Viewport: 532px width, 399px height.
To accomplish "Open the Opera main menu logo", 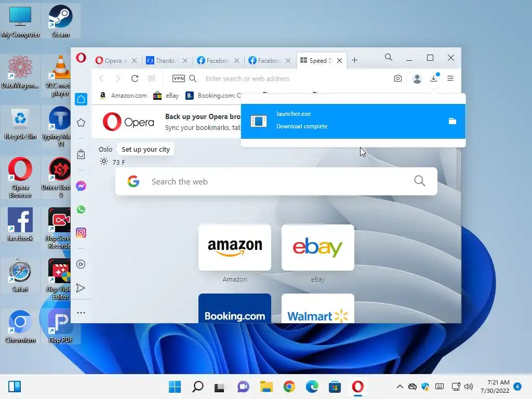I will [x=81, y=58].
